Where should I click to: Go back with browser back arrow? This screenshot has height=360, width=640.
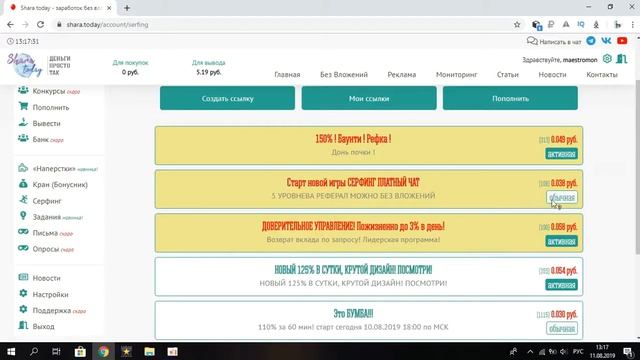point(10,24)
